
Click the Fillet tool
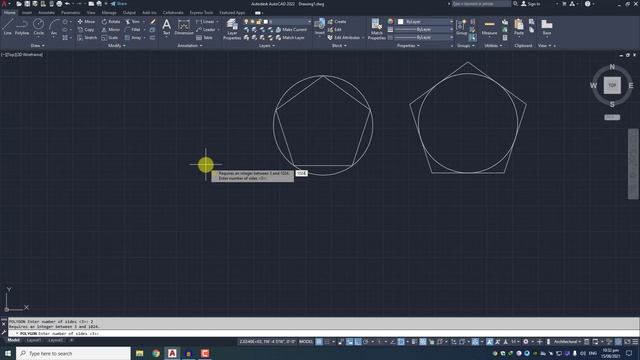click(133, 29)
